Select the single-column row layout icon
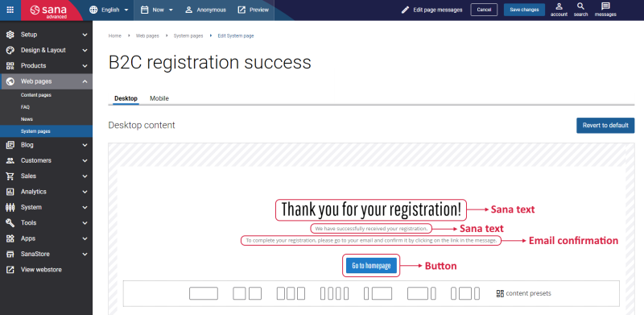The width and height of the screenshot is (644, 315). pos(204,293)
